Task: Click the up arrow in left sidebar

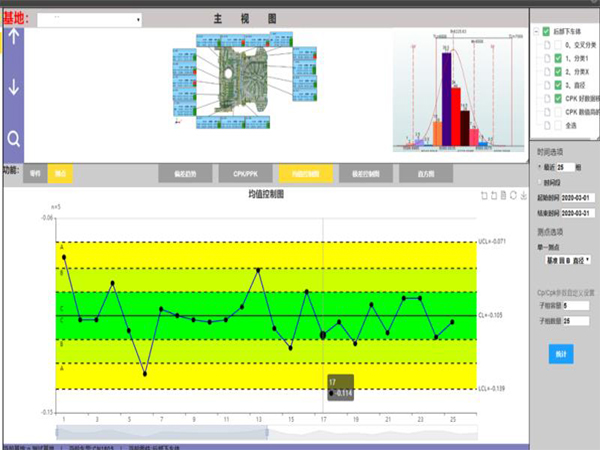Action: 14,35
